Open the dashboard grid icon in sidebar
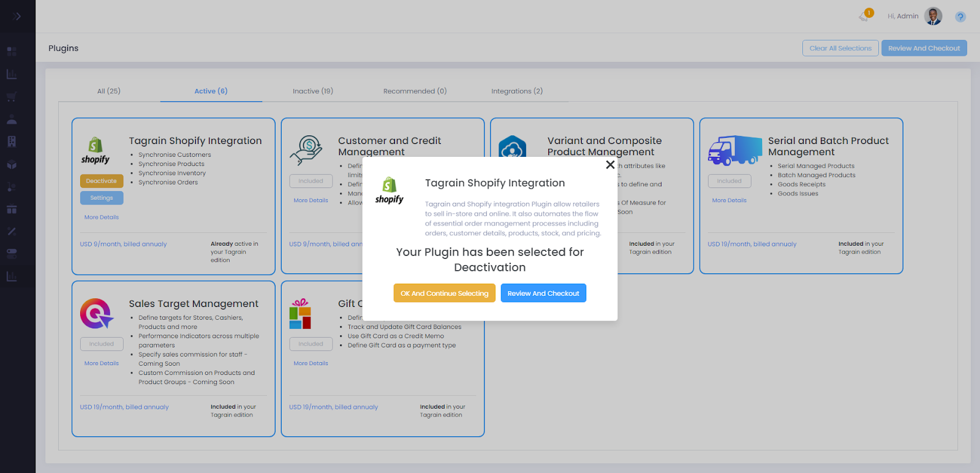This screenshot has height=473, width=980. click(x=12, y=51)
